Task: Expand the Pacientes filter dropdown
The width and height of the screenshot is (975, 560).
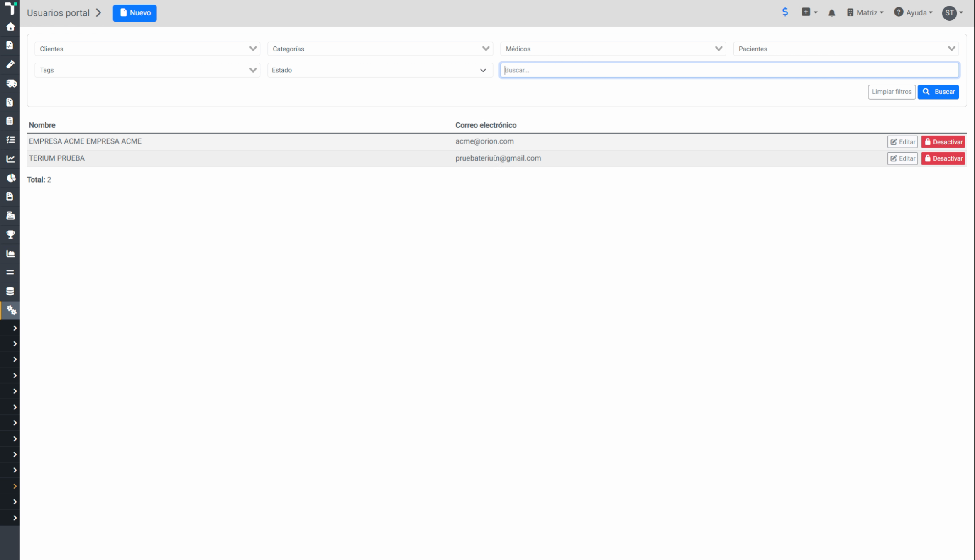Action: click(x=846, y=49)
